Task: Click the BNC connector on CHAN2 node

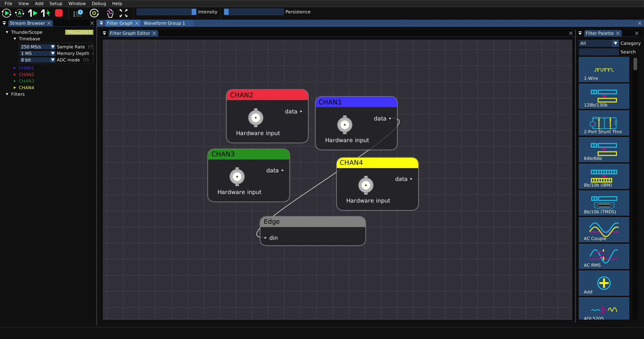Action: click(x=256, y=118)
